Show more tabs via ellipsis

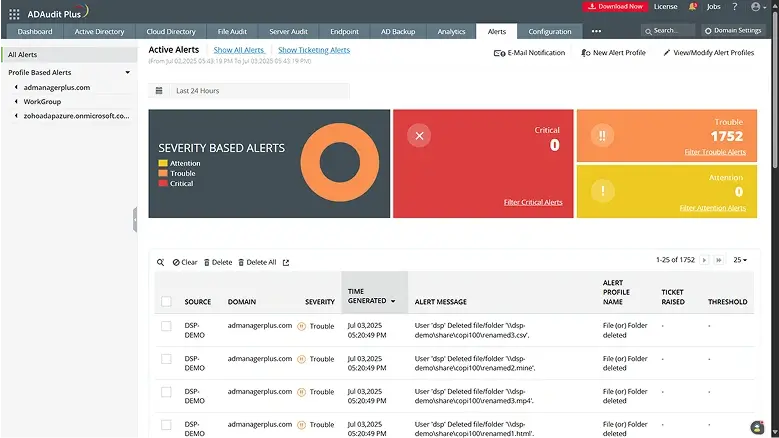point(596,31)
